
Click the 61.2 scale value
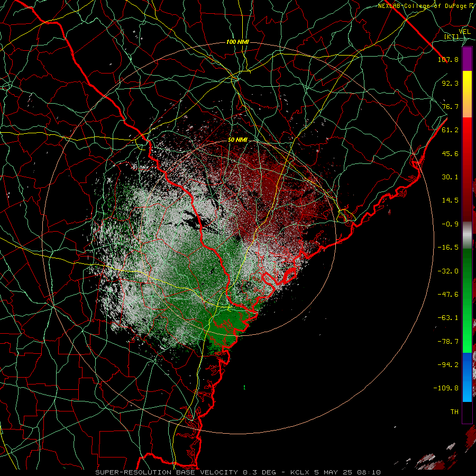point(450,130)
